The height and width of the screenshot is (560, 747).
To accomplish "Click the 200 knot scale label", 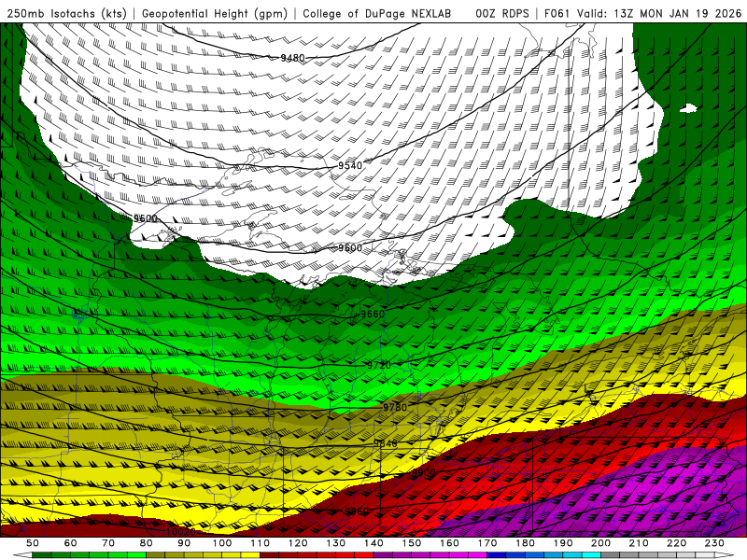I will coord(600,543).
